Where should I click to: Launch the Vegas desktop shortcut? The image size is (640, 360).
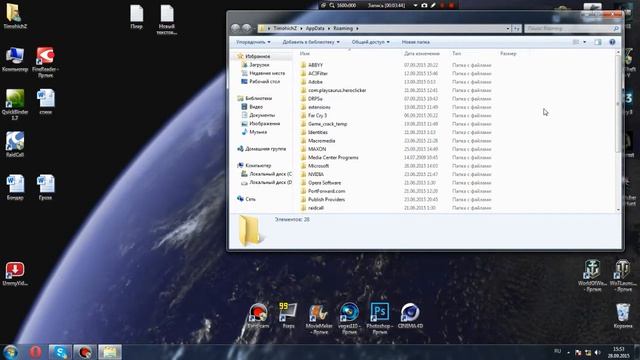tap(349, 318)
